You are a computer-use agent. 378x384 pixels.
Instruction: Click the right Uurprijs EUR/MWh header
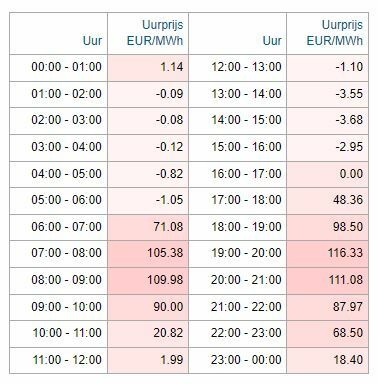(328, 34)
